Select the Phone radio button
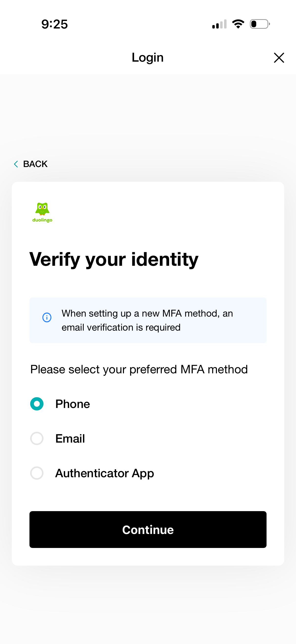Image resolution: width=296 pixels, height=644 pixels. [x=37, y=404]
